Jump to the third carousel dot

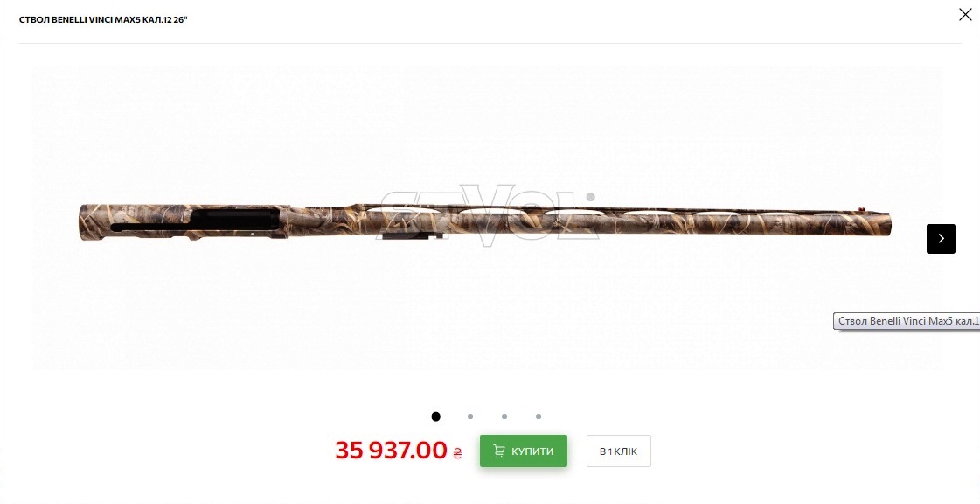[504, 416]
